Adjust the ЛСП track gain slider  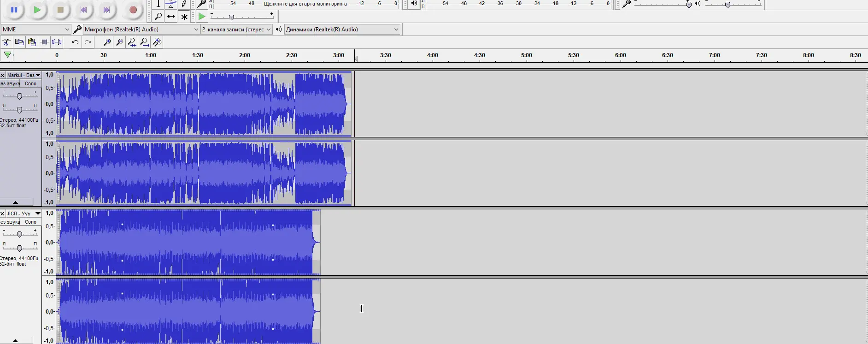coord(19,234)
